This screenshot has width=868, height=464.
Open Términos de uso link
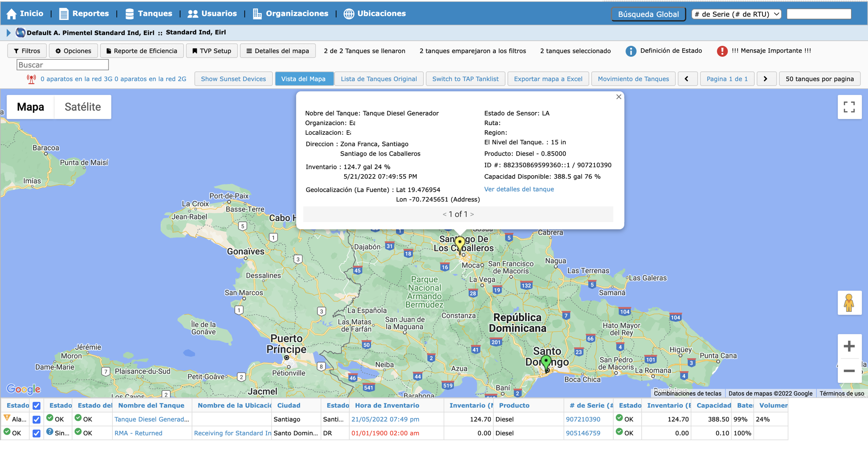842,394
